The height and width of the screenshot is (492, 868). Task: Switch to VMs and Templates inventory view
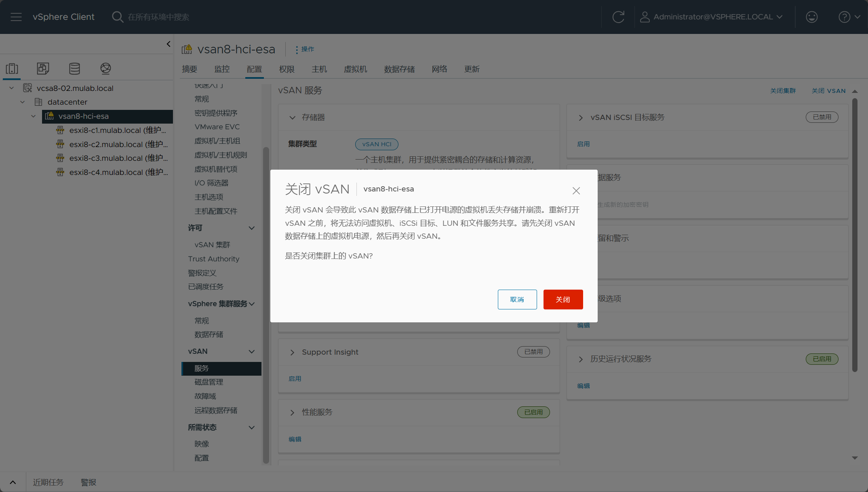[43, 69]
